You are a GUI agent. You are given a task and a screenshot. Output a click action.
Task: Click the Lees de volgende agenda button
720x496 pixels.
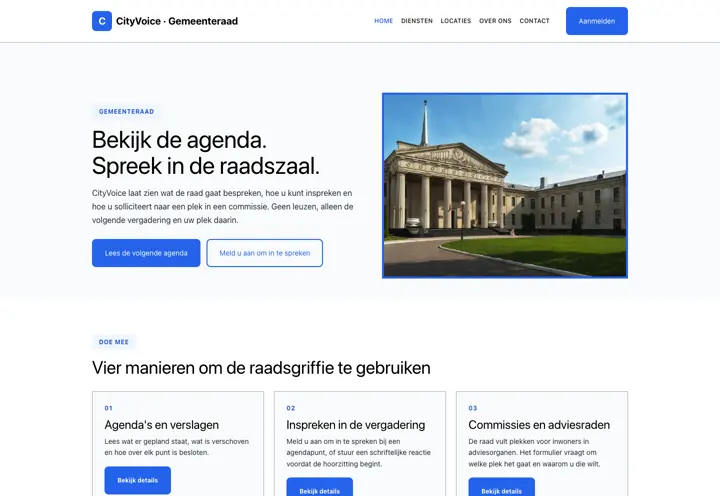(x=146, y=253)
